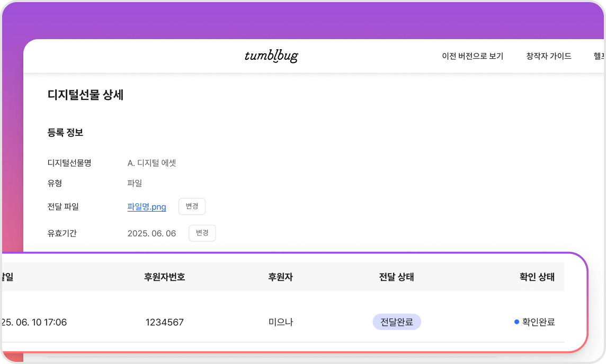Screen dimensions: 606x364
Task: Click the blue dot beside 확인완료
Action: [x=516, y=322]
